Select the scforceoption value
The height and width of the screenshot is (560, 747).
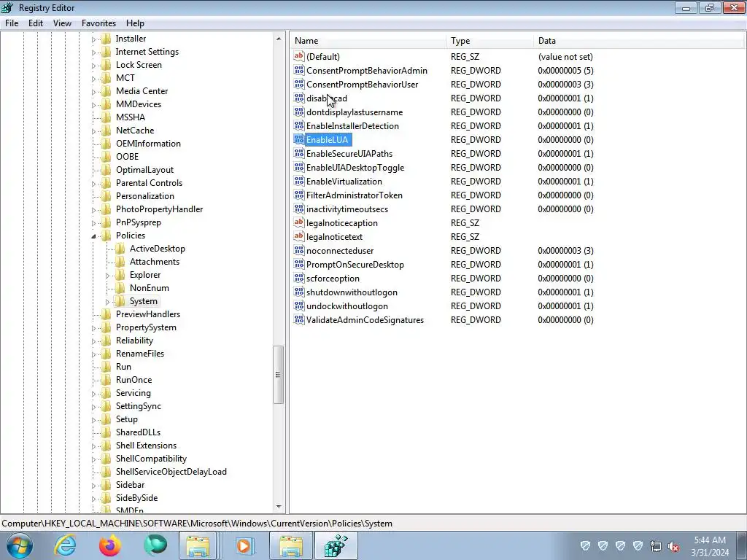tap(333, 278)
